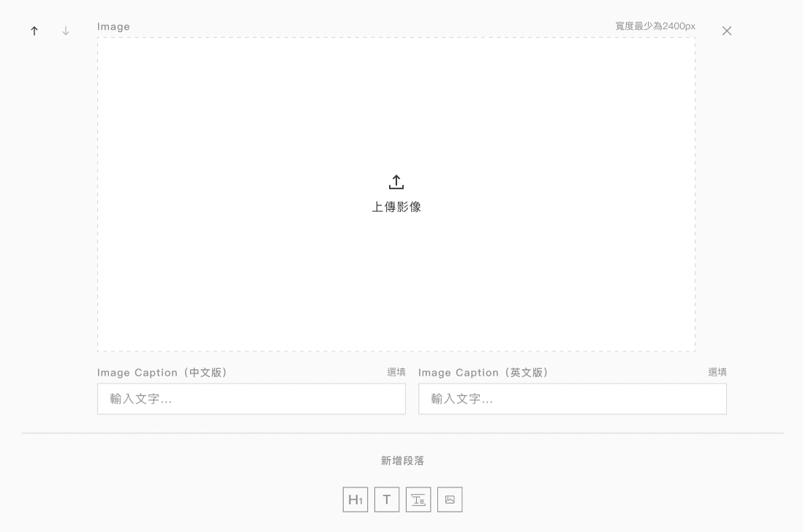
Task: Insert a new image block
Action: [450, 499]
